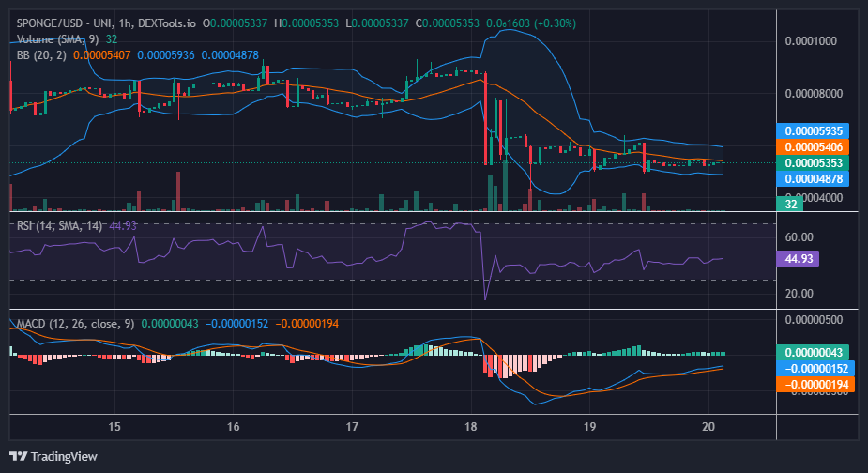868x473 pixels.
Task: Select the Volume (SMA, 9) indicator legend
Action: pos(57,39)
